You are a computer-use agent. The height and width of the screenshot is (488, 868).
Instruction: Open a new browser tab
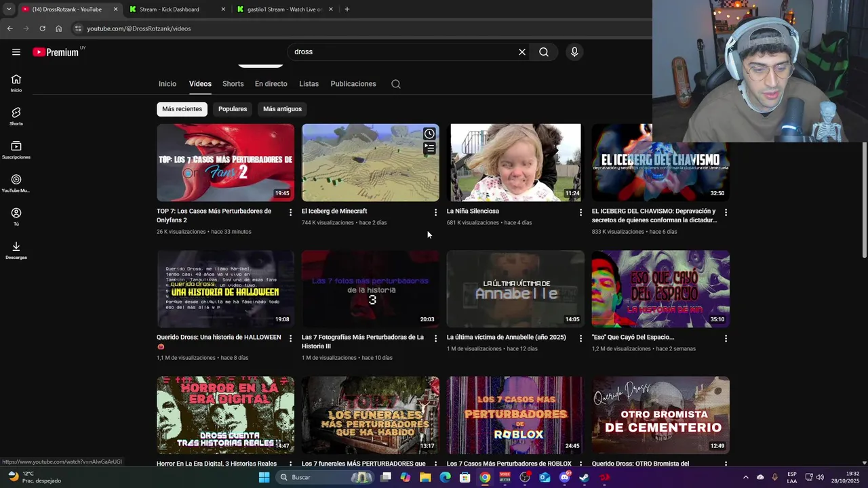pos(347,9)
